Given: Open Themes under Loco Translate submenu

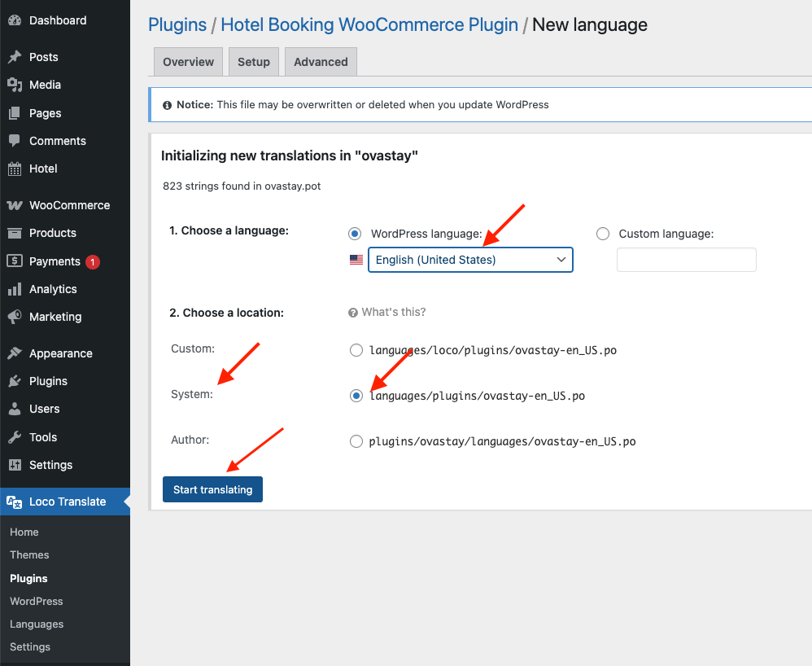Looking at the screenshot, I should 29,554.
